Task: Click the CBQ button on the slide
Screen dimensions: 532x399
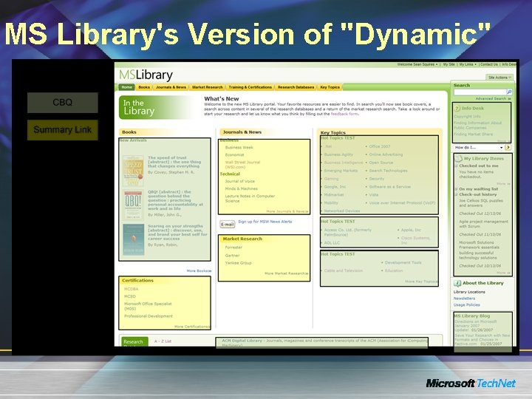Action: pos(62,103)
